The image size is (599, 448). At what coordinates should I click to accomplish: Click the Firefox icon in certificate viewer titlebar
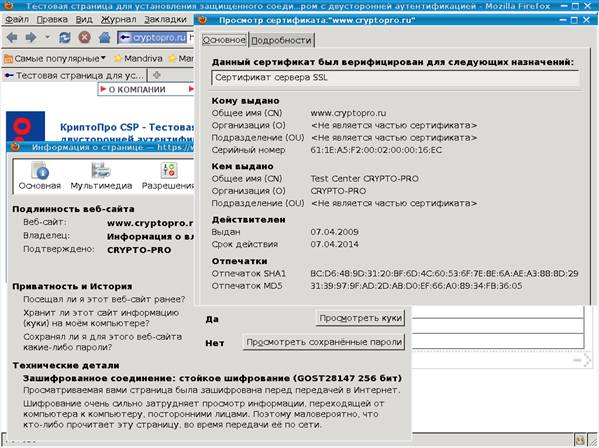[x=202, y=20]
